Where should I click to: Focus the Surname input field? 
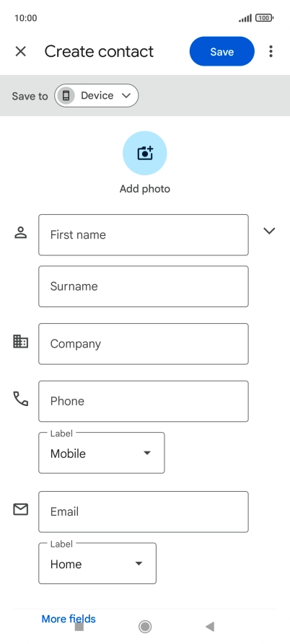tap(144, 286)
